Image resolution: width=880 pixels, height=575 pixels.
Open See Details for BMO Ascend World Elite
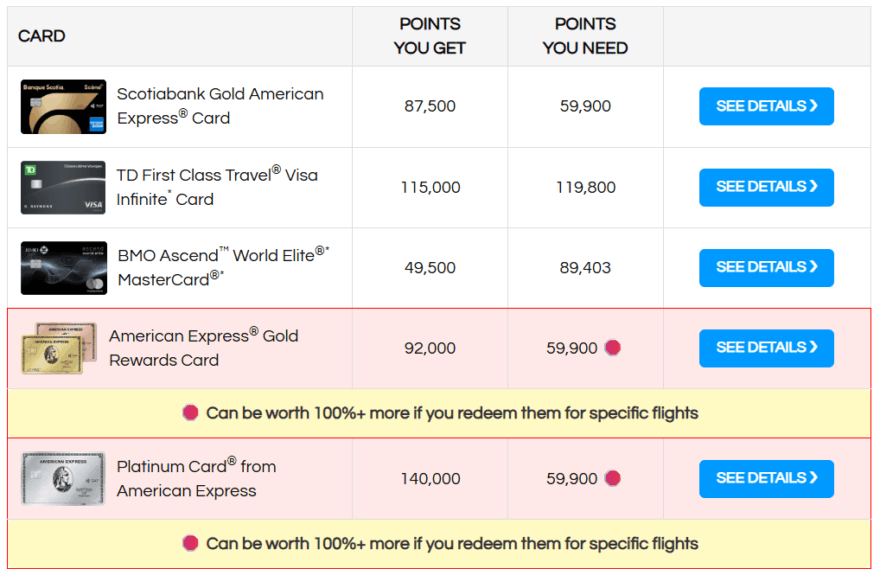pyautogui.click(x=766, y=268)
